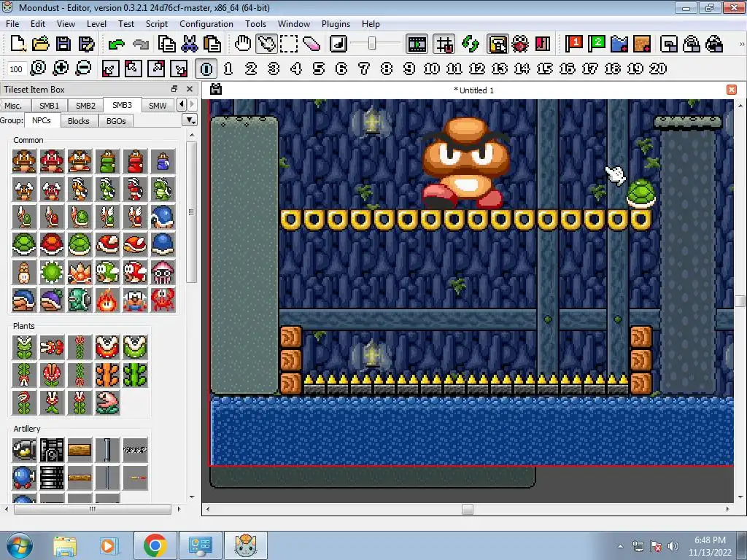Viewport: 747px width, 560px height.
Task: Edit the zoom value field 100
Action: (x=16, y=69)
